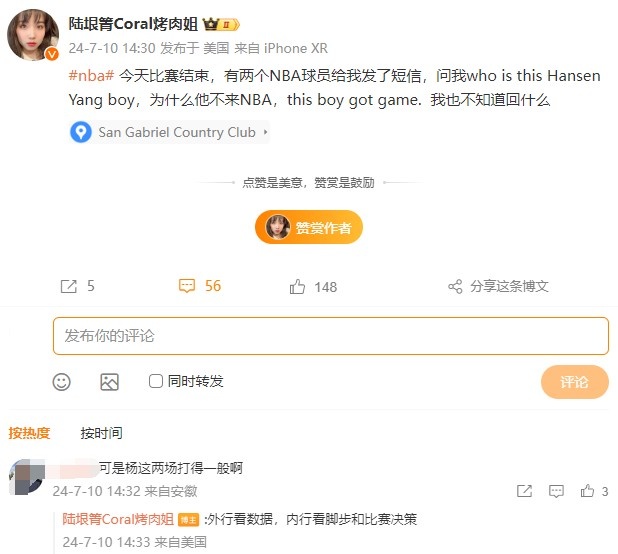
Task: Expand the San Gabriel Country Club location arrow
Action: click(266, 132)
